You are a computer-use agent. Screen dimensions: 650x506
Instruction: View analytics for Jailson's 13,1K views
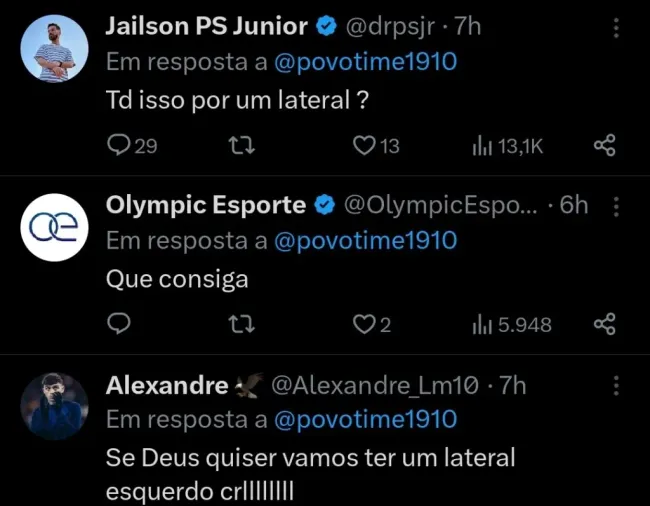pos(507,146)
